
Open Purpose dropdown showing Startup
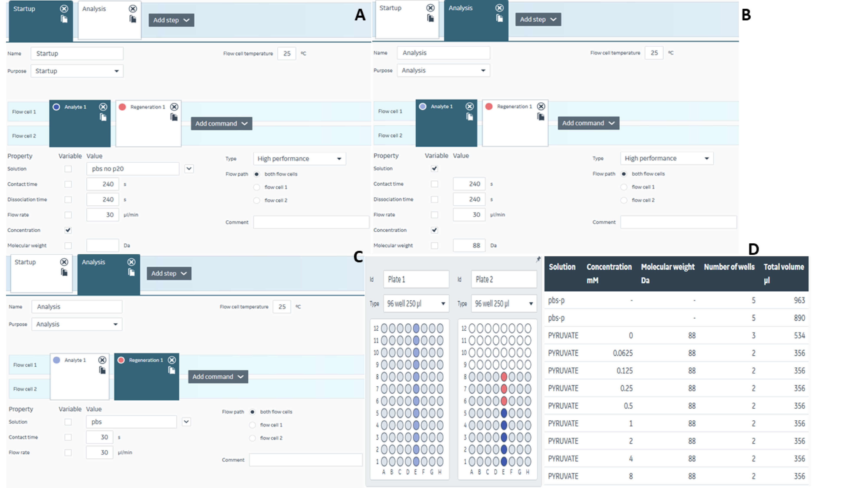77,71
